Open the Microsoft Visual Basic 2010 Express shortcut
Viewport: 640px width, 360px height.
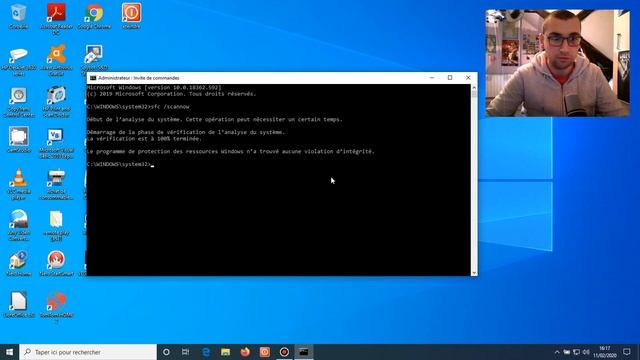56,143
